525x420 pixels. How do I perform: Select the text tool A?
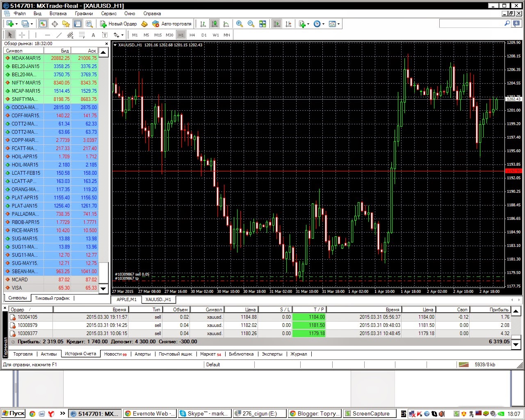93,35
